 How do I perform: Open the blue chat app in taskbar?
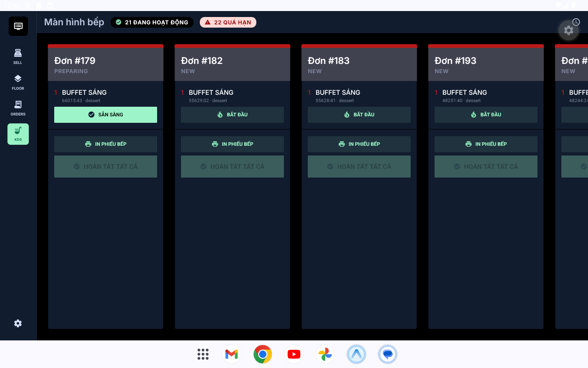[x=388, y=354]
